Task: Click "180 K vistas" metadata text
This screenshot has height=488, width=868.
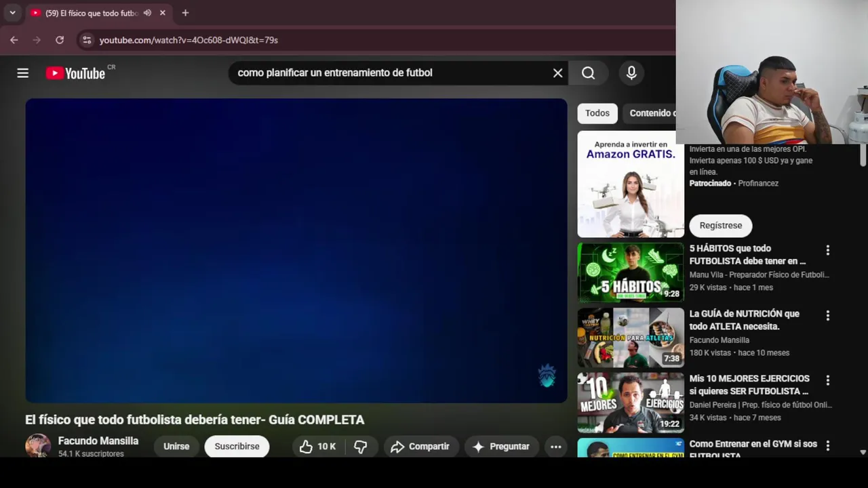Action: (x=710, y=353)
